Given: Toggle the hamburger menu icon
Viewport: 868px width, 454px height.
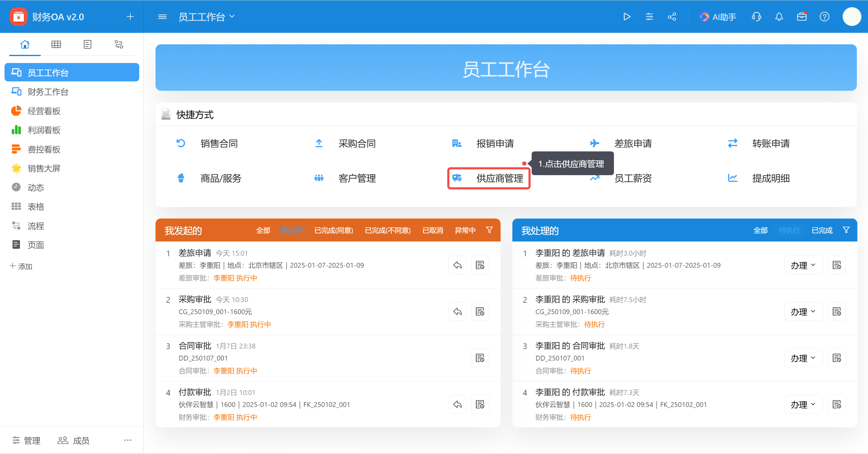Looking at the screenshot, I should click(162, 17).
